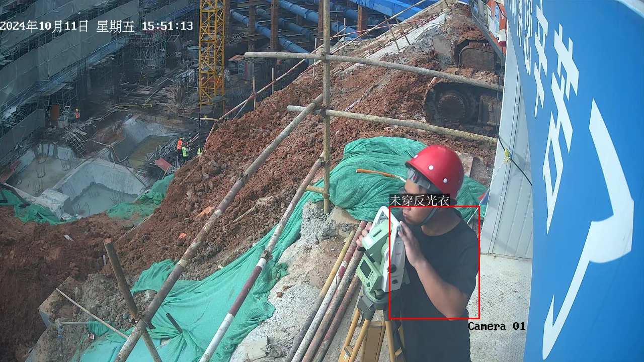Viewport: 644px width, 362px height.
Task: Click the worker in the yellow-green vest
Action: (x=185, y=151)
